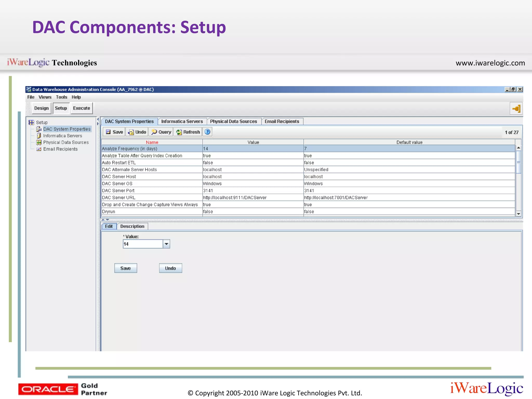Select the Setup root tree icon

pos(31,122)
